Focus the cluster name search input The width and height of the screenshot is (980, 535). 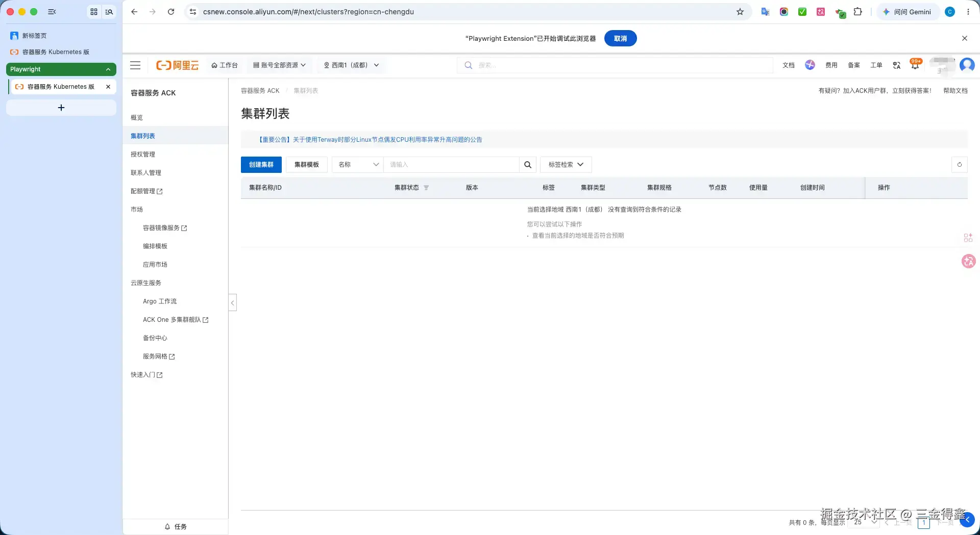(451, 165)
